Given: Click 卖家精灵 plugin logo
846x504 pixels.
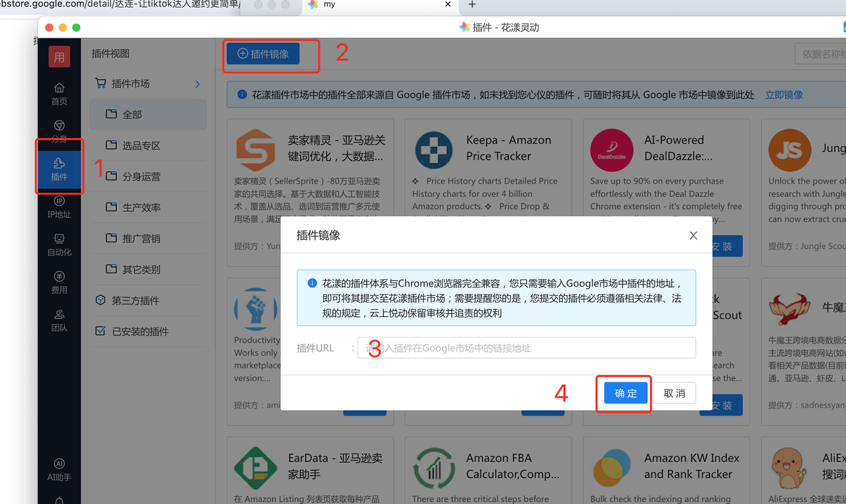Looking at the screenshot, I should (x=255, y=150).
